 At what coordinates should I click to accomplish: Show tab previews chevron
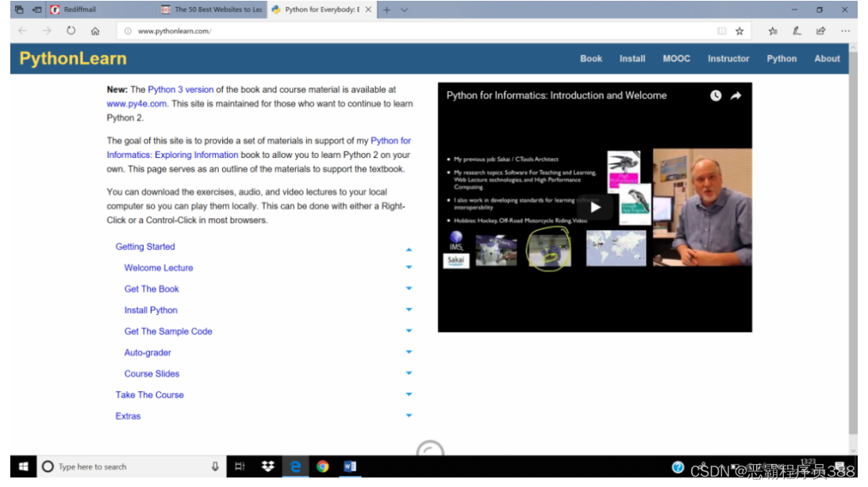tap(405, 10)
